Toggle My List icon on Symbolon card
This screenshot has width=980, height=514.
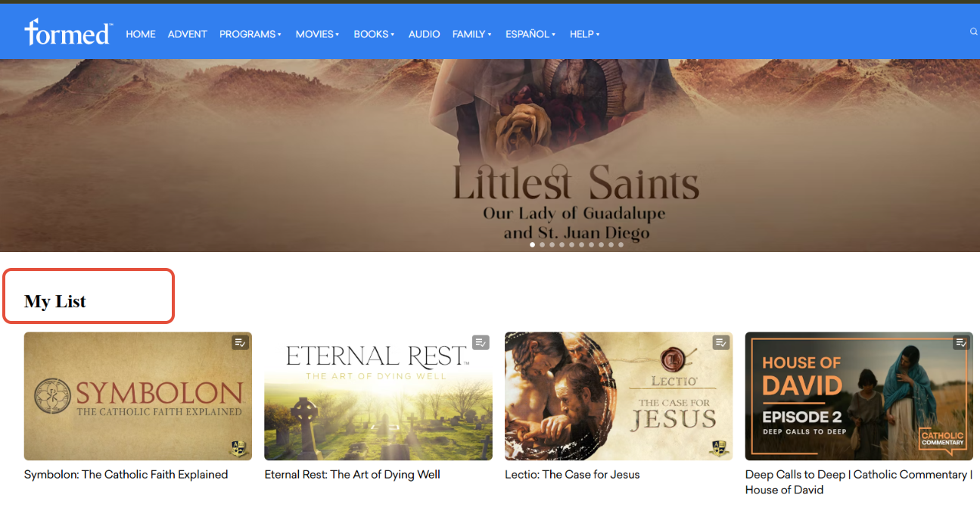(240, 342)
